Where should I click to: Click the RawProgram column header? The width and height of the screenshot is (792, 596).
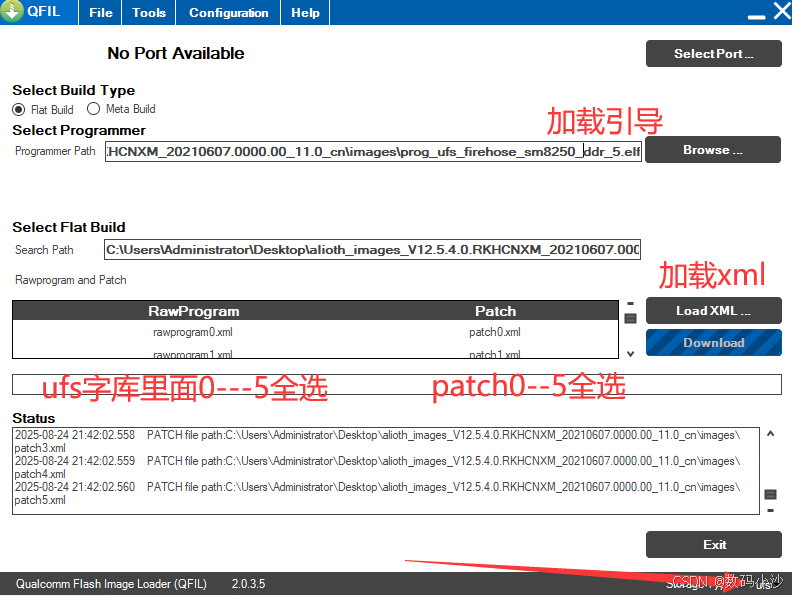193,311
